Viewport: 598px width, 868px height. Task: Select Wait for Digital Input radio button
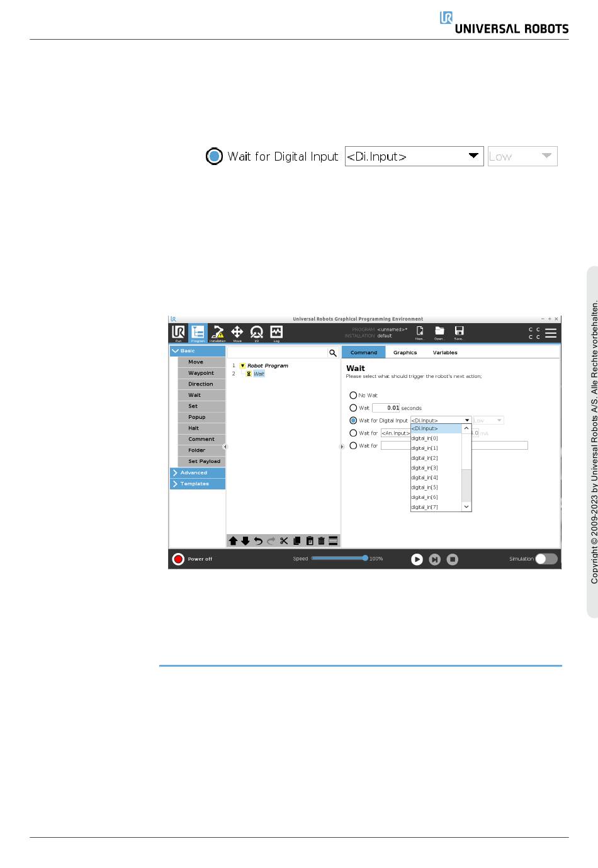(x=353, y=420)
